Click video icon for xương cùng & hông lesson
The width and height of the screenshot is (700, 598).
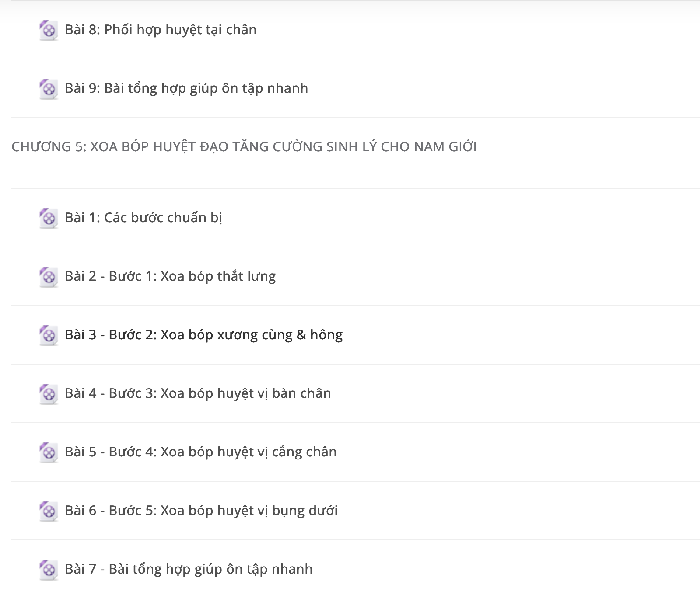pos(49,335)
